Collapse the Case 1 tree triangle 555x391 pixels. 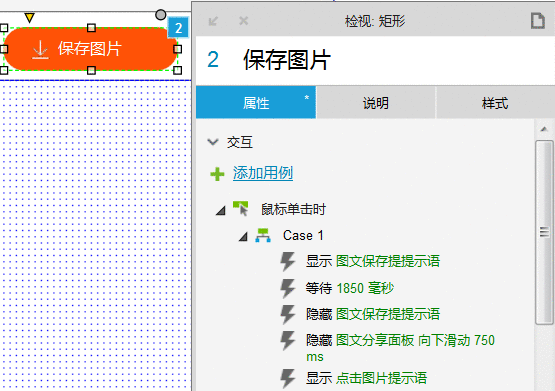coord(243,236)
